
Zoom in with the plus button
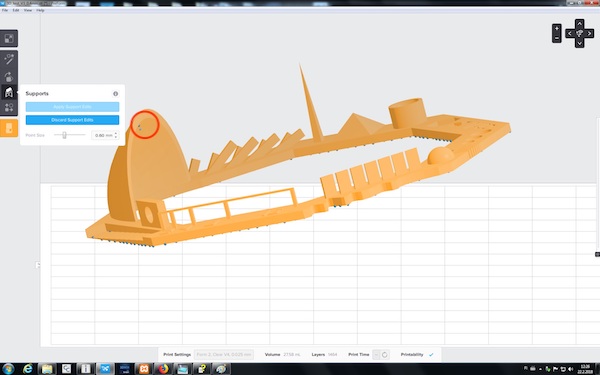coord(557,29)
